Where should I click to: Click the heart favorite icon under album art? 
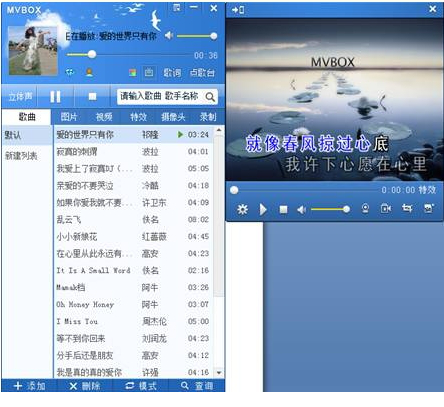pyautogui.click(x=70, y=72)
